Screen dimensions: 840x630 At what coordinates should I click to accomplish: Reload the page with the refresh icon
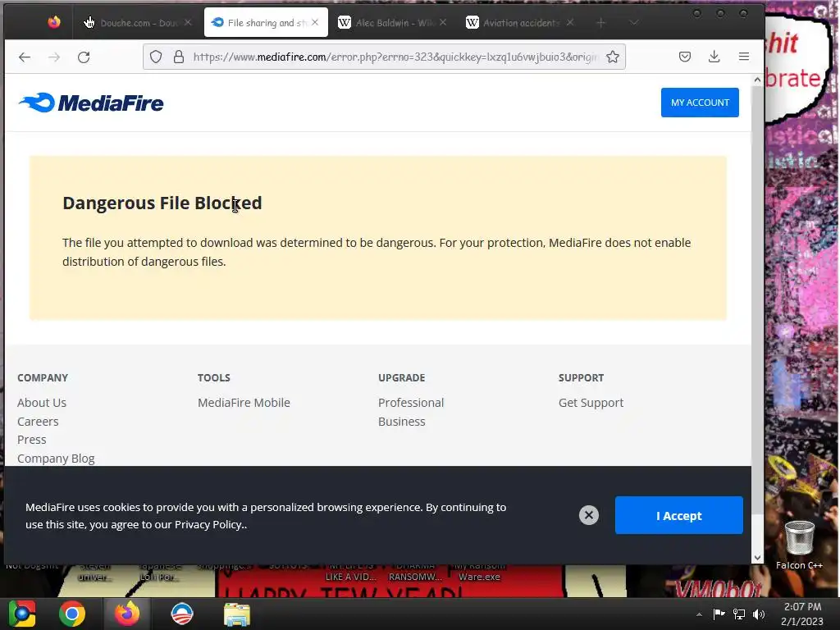coord(84,57)
